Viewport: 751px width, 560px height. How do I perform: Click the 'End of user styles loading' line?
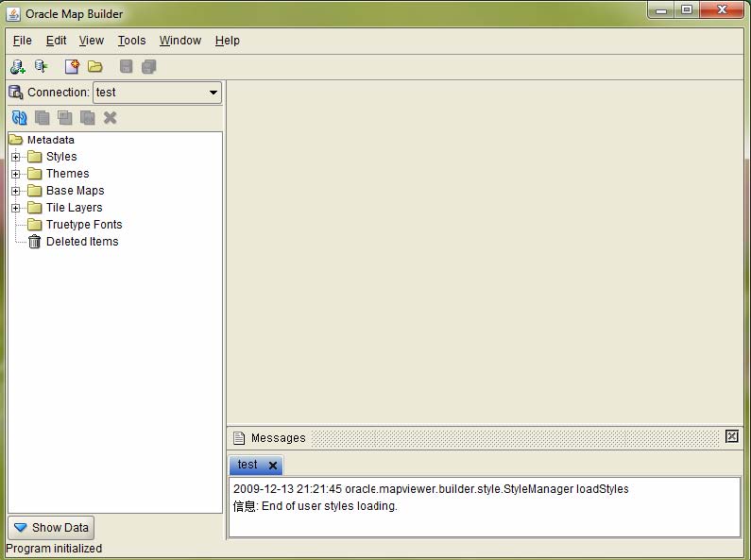316,506
